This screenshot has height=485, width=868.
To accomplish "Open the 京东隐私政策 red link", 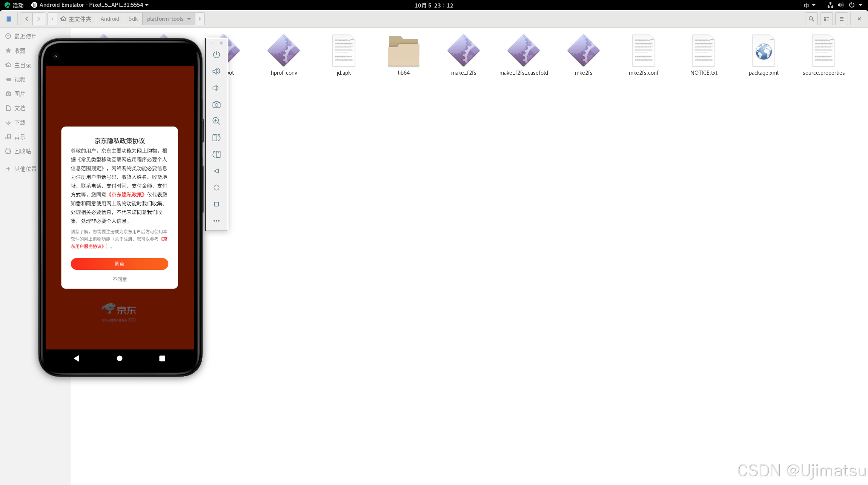I will 126,195.
